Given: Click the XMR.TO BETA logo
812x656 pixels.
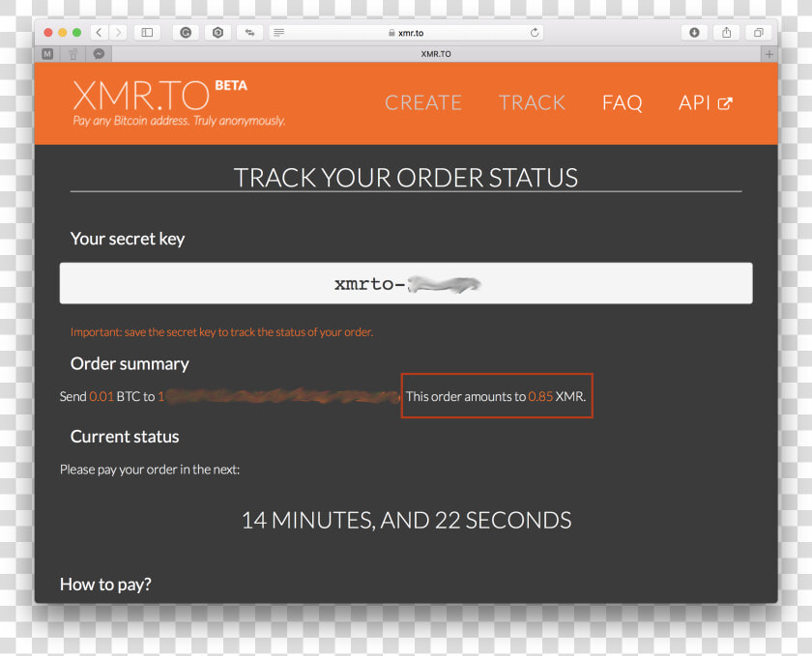Looking at the screenshot, I should click(160, 96).
